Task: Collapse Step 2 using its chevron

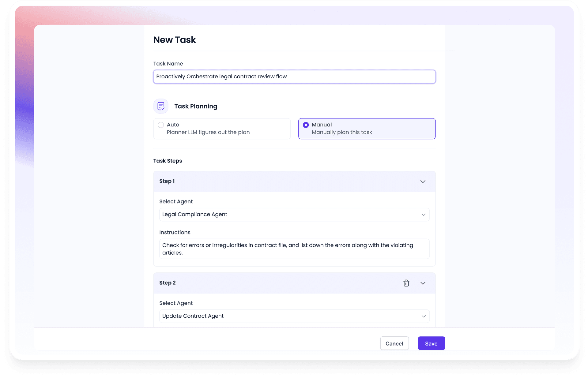Action: 423,283
